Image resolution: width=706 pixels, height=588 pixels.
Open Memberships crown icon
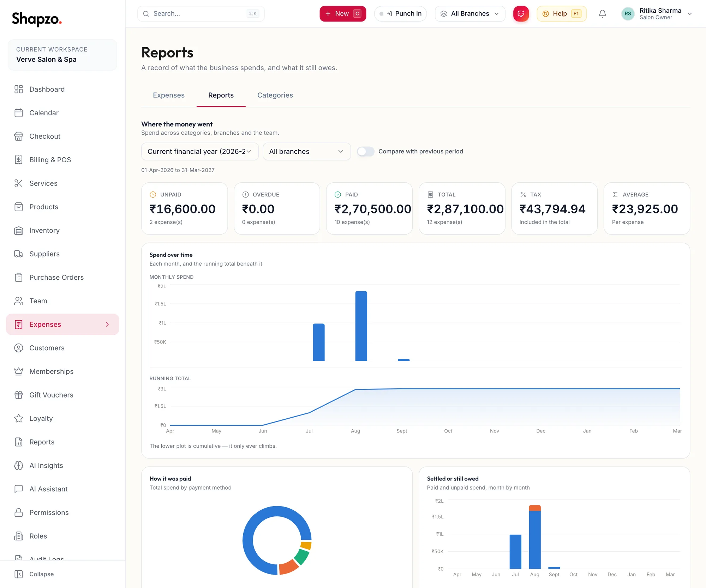(x=18, y=371)
